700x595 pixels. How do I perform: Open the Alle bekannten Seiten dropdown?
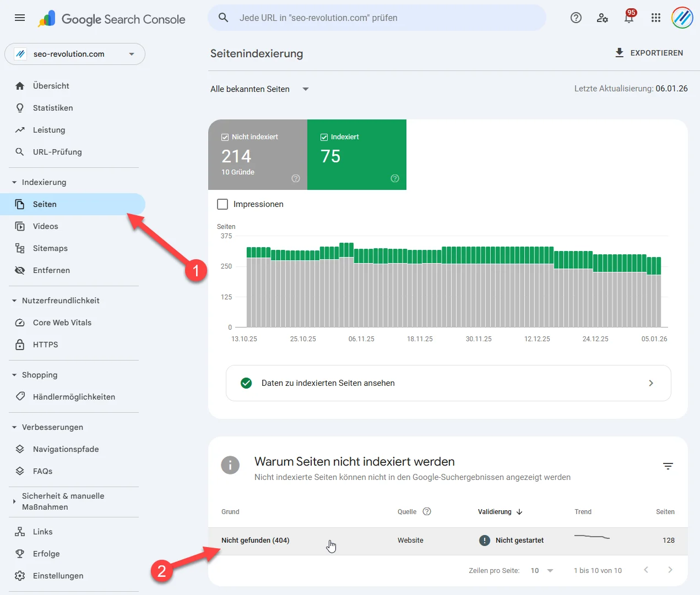[260, 89]
